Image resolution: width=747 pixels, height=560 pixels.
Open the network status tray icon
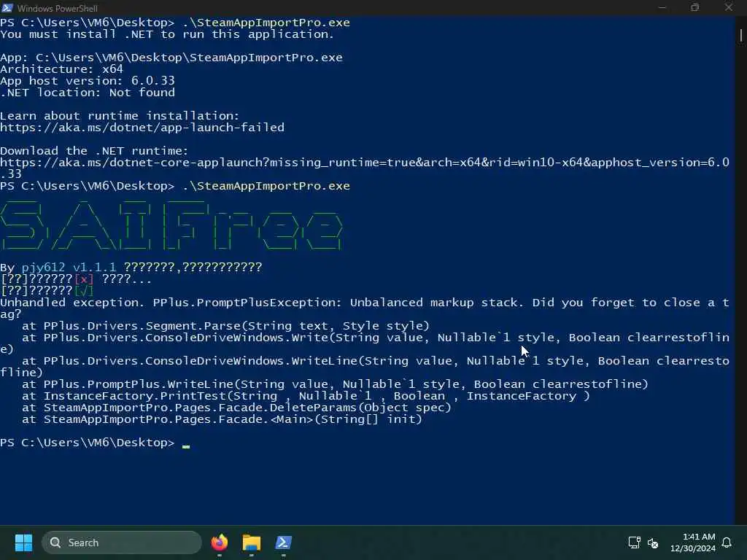[634, 542]
